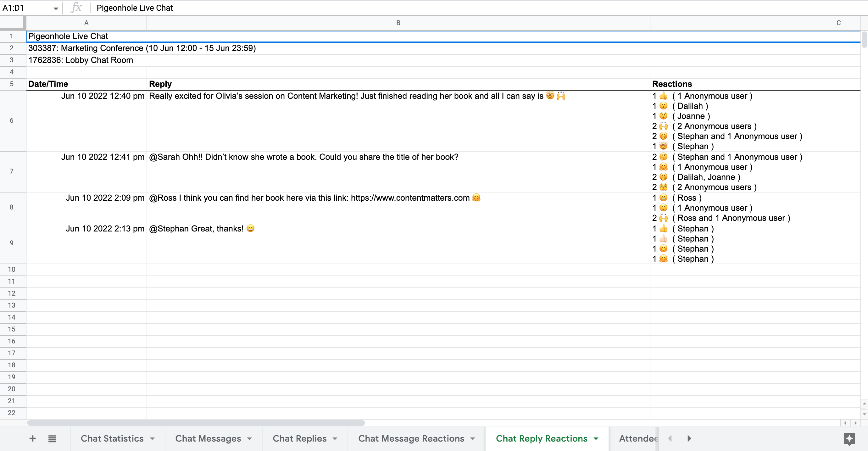This screenshot has width=868, height=451.
Task: Select cell 'Jun 10 2022 12:40 pm'
Action: pos(86,121)
